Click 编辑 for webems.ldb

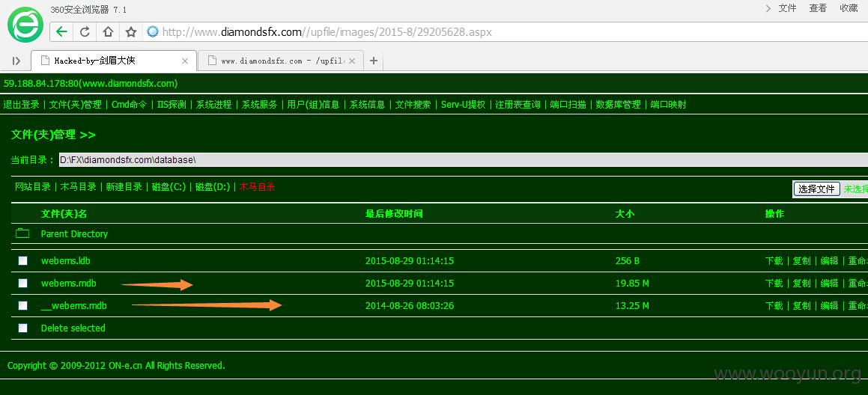pyautogui.click(x=829, y=260)
